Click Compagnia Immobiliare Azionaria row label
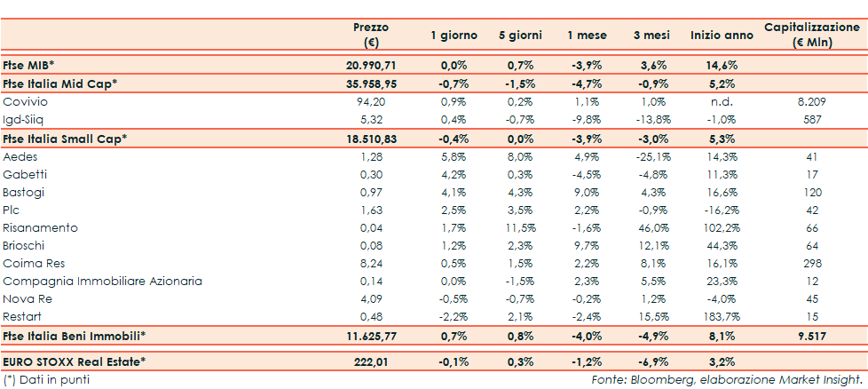 pyautogui.click(x=103, y=281)
